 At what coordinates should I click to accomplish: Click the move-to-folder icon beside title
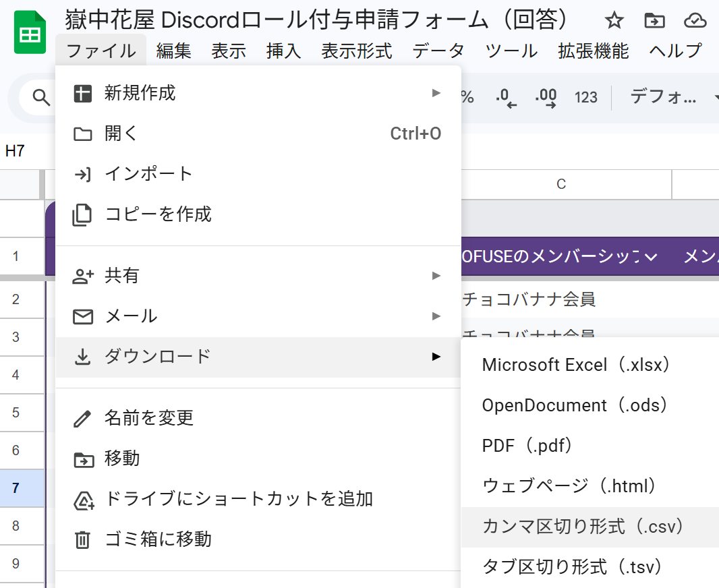(654, 21)
